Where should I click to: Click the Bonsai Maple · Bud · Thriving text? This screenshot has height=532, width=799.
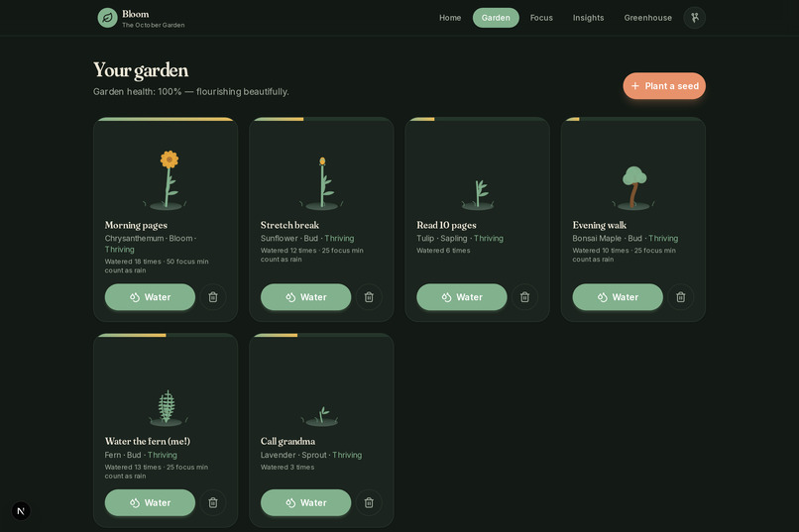[x=626, y=238]
